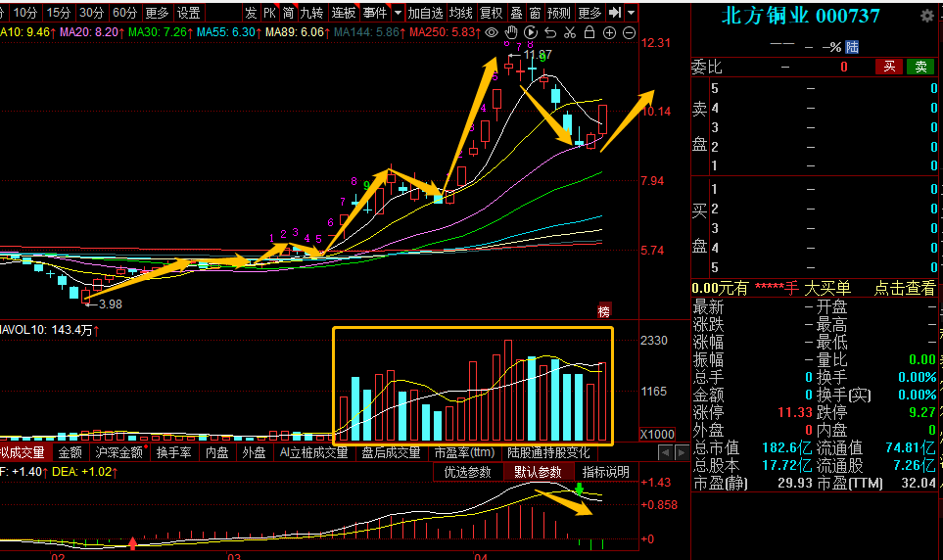Zoom out with the minus circle icon
Image resolution: width=943 pixels, height=560 pixels.
pos(629,33)
